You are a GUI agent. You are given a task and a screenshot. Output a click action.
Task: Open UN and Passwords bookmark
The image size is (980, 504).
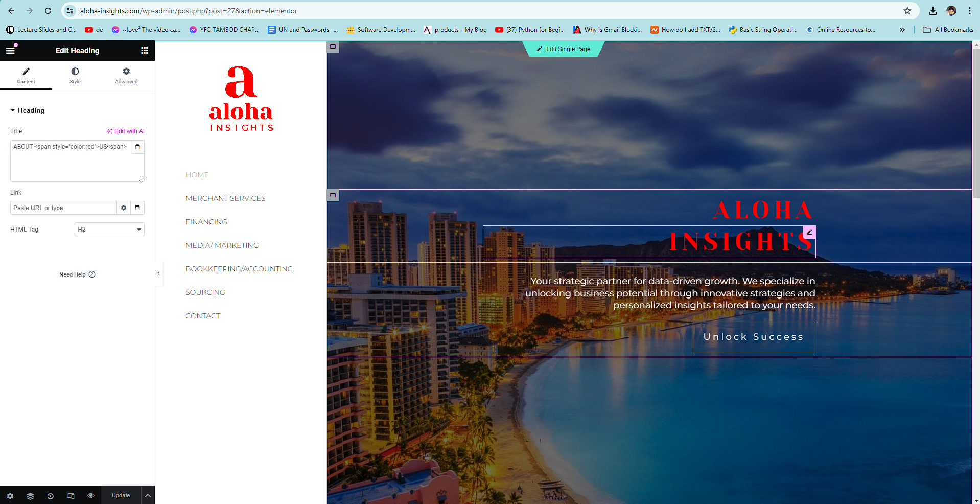click(302, 30)
